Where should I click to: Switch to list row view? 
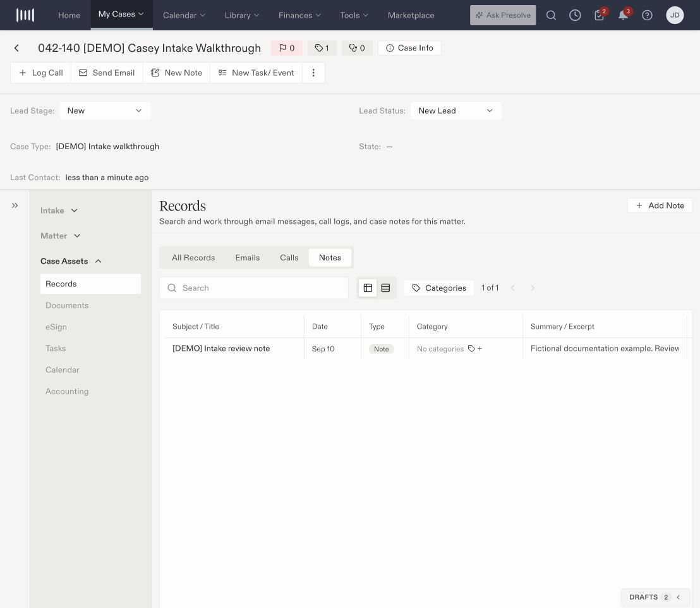tap(386, 288)
